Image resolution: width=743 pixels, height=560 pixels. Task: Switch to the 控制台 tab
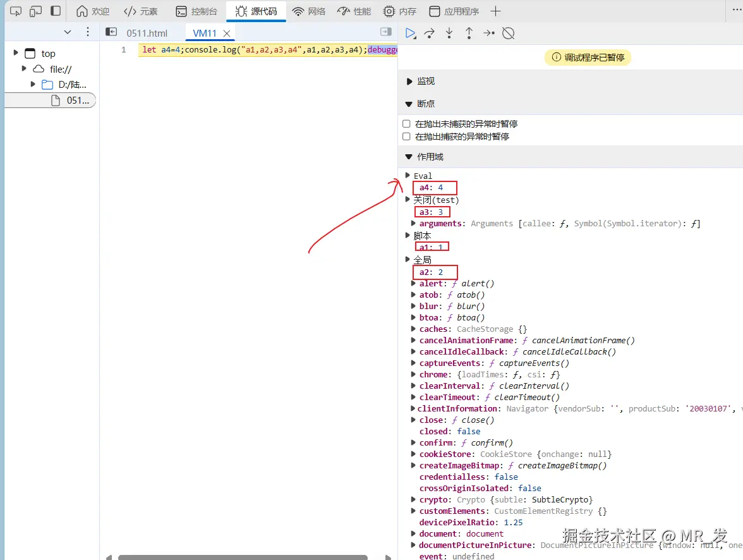pyautogui.click(x=196, y=11)
